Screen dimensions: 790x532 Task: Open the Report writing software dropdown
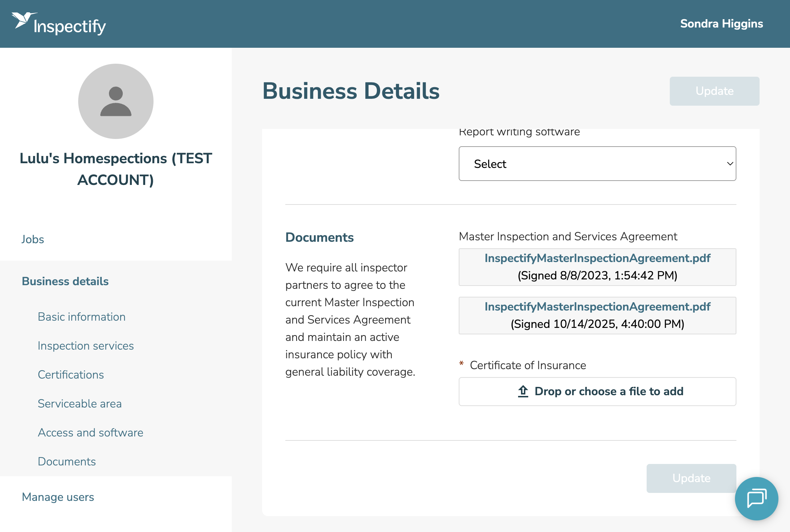[597, 164]
